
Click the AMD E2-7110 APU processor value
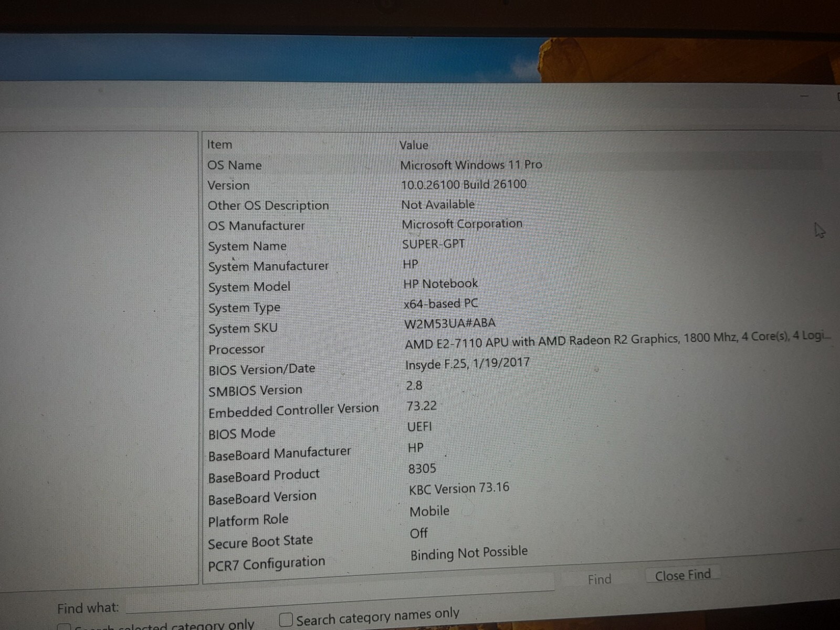618,340
